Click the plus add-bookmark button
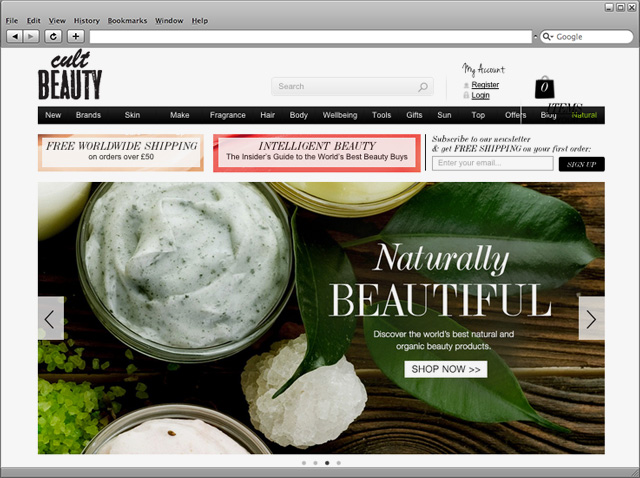This screenshot has height=478, width=640. point(76,36)
